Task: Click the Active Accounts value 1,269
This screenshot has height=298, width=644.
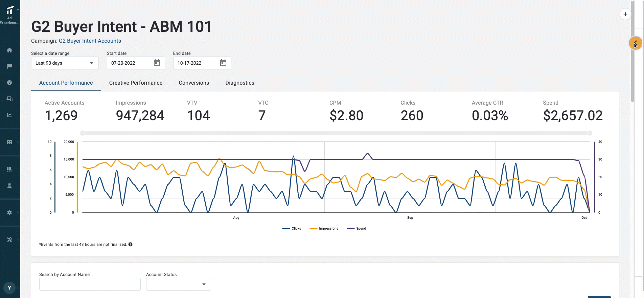Action: (61, 116)
